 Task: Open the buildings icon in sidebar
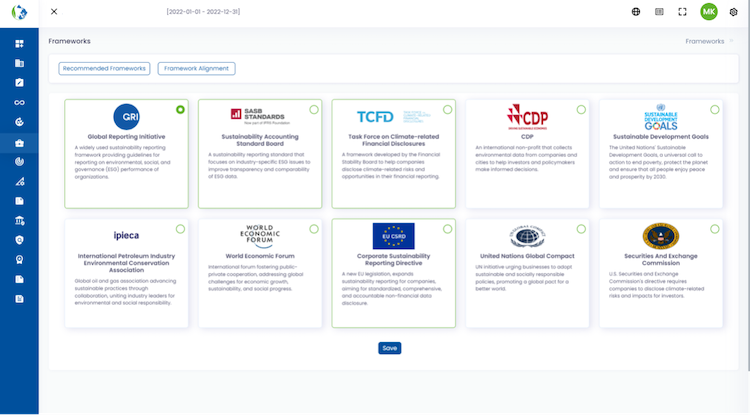(19, 63)
